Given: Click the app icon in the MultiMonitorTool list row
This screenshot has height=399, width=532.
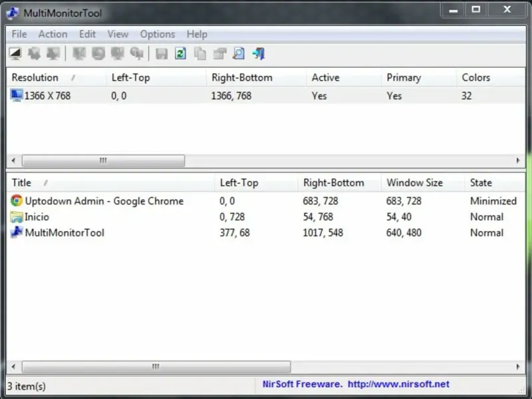Looking at the screenshot, I should (16, 232).
